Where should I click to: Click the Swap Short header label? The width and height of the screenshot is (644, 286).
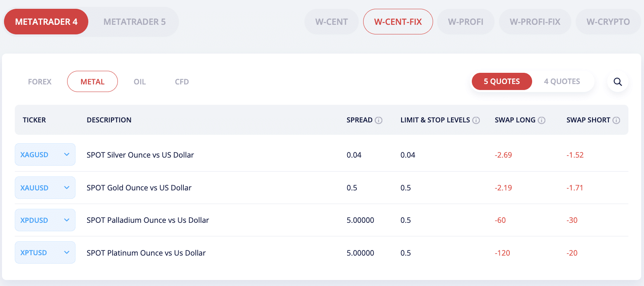pyautogui.click(x=588, y=120)
